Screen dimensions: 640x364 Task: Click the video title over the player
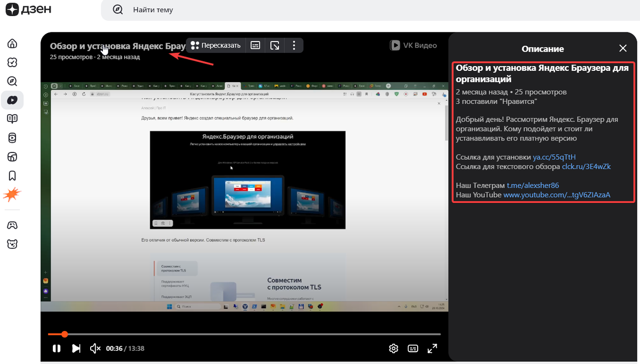[x=118, y=46]
